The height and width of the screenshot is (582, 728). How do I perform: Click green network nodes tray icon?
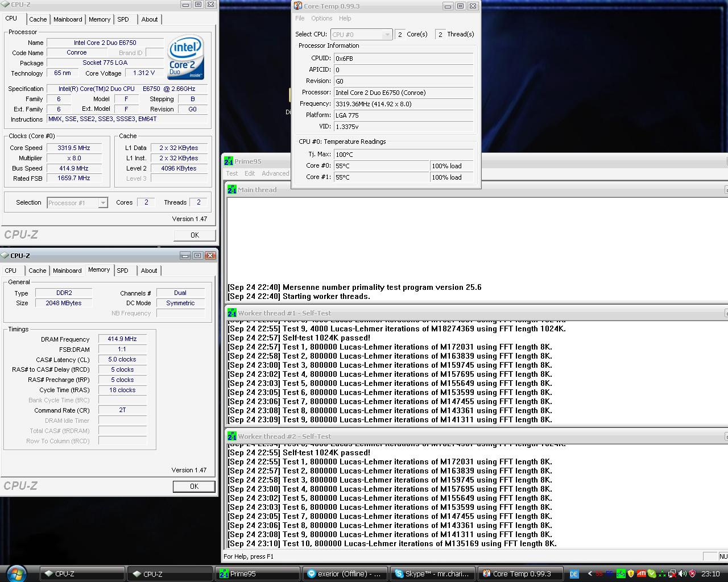(x=662, y=574)
